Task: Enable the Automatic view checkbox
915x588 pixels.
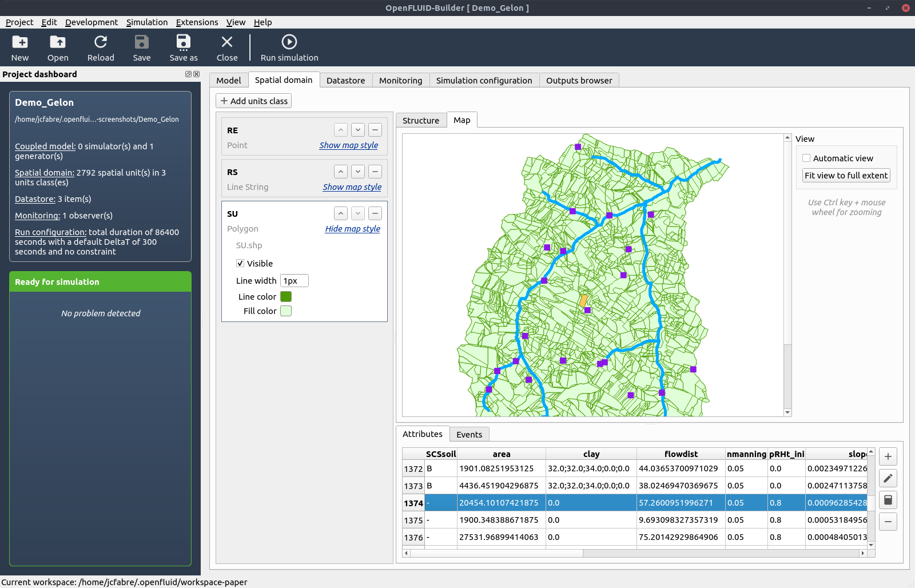Action: 806,158
